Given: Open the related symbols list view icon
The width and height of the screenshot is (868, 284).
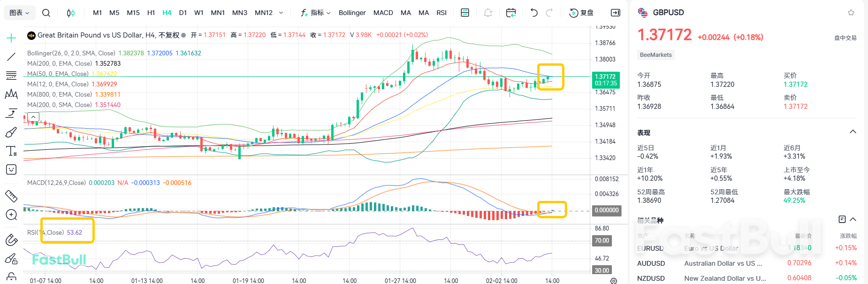Looking at the screenshot, I should click(x=842, y=219).
